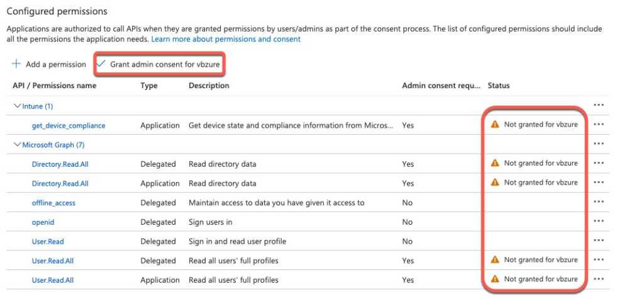Open ellipsis menu for the Microsoft Graph group
The height and width of the screenshot is (299, 644).
click(599, 144)
